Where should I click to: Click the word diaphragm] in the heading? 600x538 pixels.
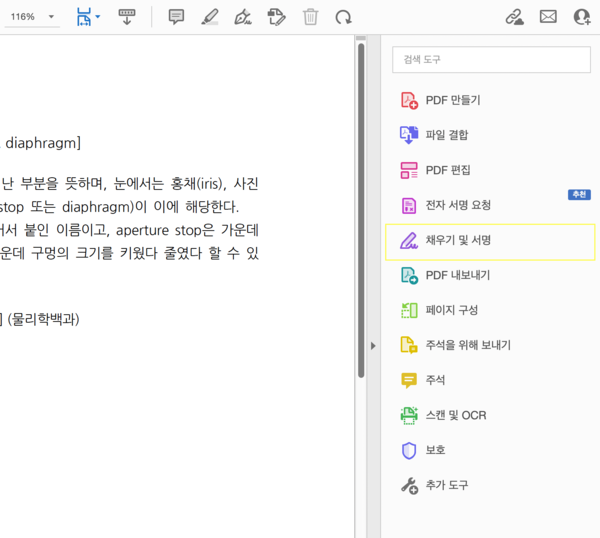[x=43, y=143]
